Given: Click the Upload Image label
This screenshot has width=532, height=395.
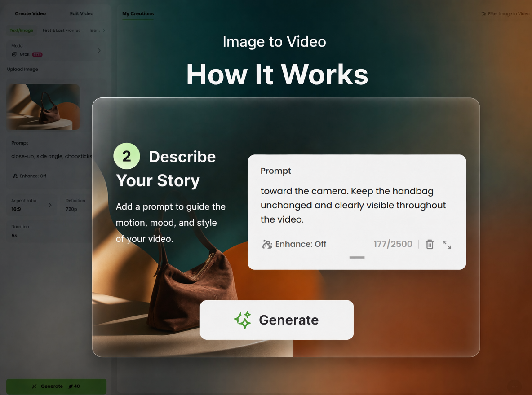Looking at the screenshot, I should coord(22,69).
